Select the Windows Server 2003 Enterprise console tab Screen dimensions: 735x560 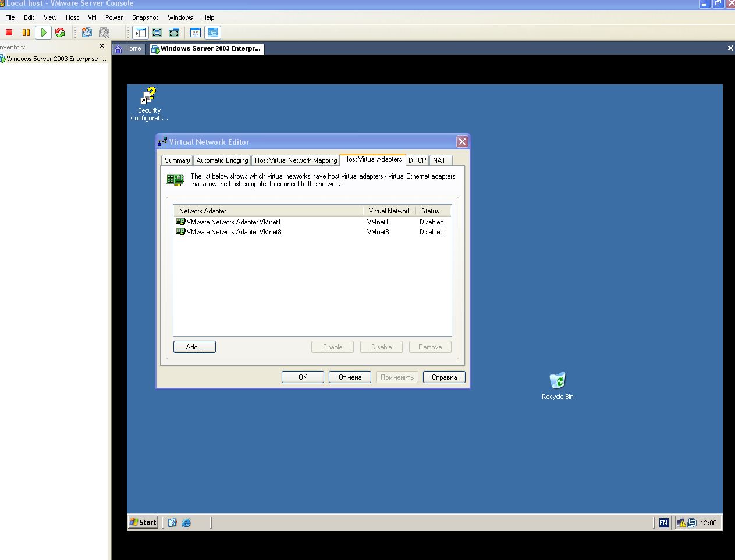(206, 49)
